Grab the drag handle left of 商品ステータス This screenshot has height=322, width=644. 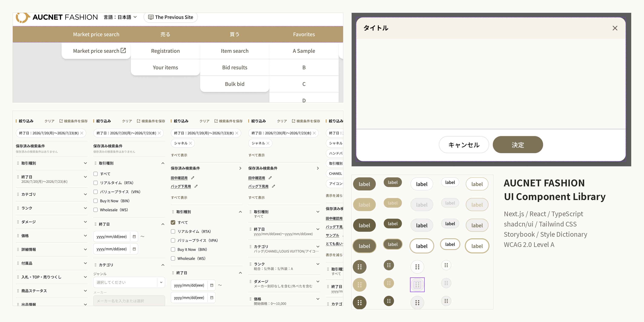(x=18, y=291)
